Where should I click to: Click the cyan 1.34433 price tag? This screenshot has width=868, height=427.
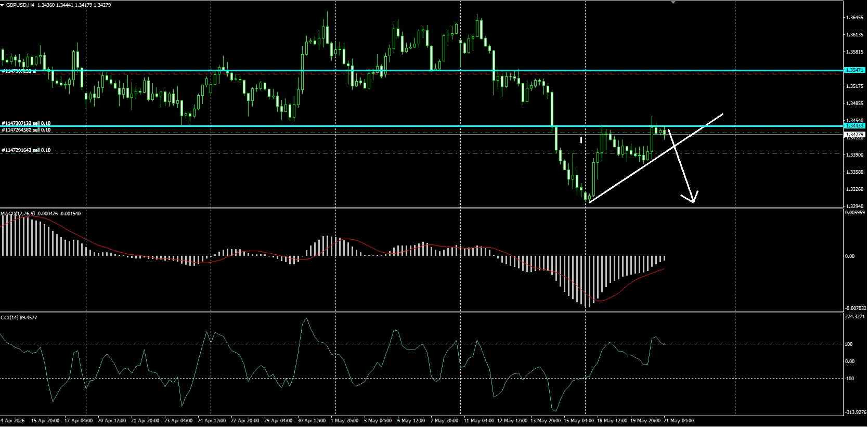855,126
